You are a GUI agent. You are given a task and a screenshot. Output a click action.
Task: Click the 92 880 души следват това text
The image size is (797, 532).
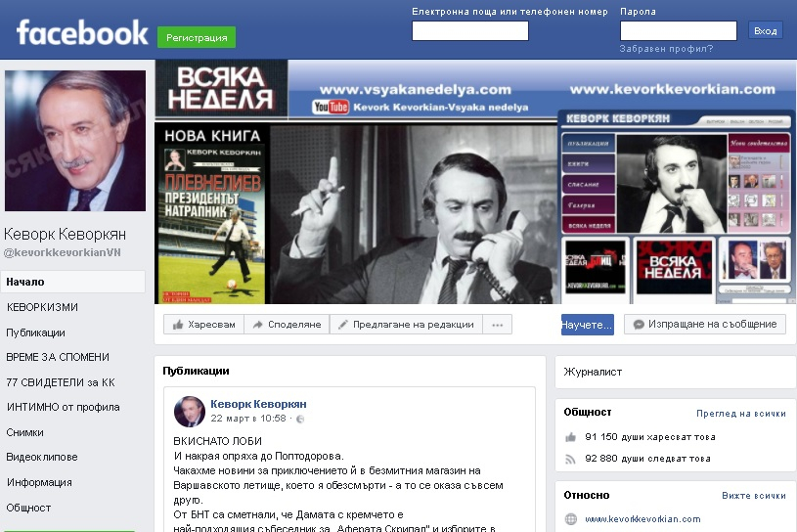pyautogui.click(x=647, y=459)
